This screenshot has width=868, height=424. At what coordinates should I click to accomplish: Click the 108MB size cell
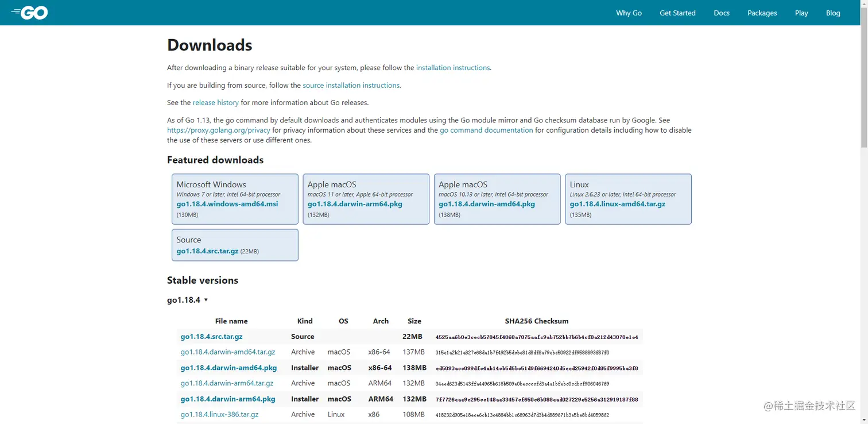pos(414,414)
